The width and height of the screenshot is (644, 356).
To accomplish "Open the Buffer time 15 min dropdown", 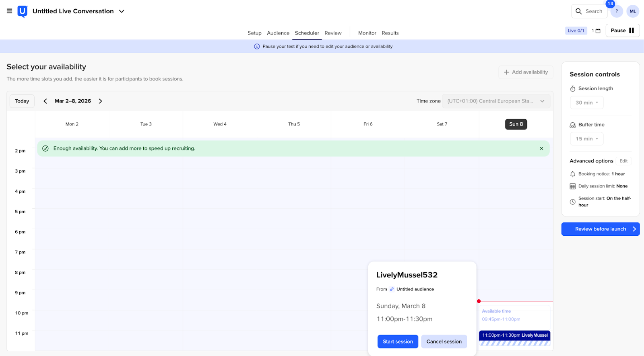I will (x=586, y=139).
